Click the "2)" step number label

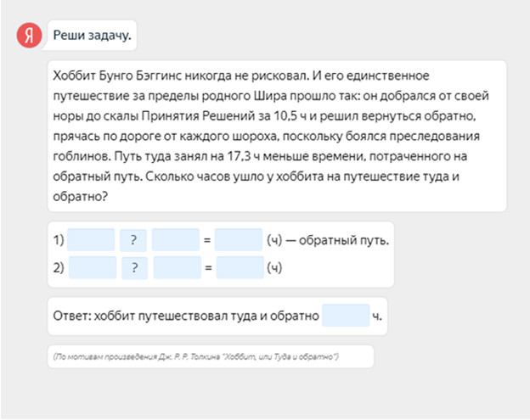[x=59, y=268]
